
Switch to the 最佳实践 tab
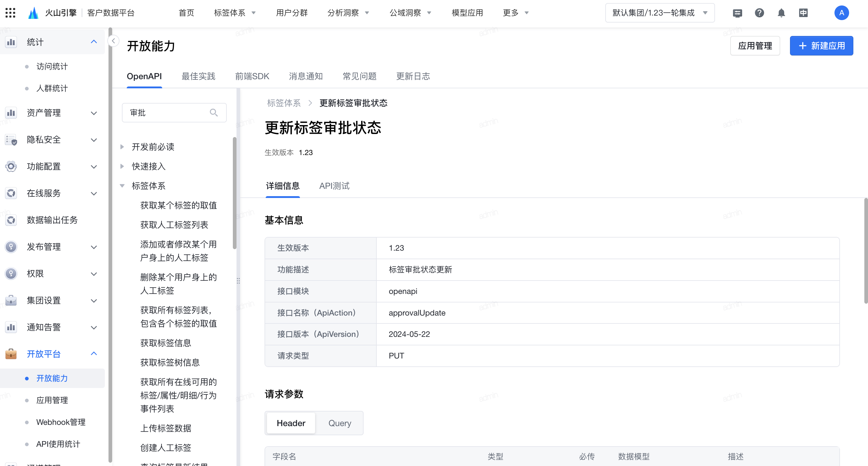(x=198, y=76)
